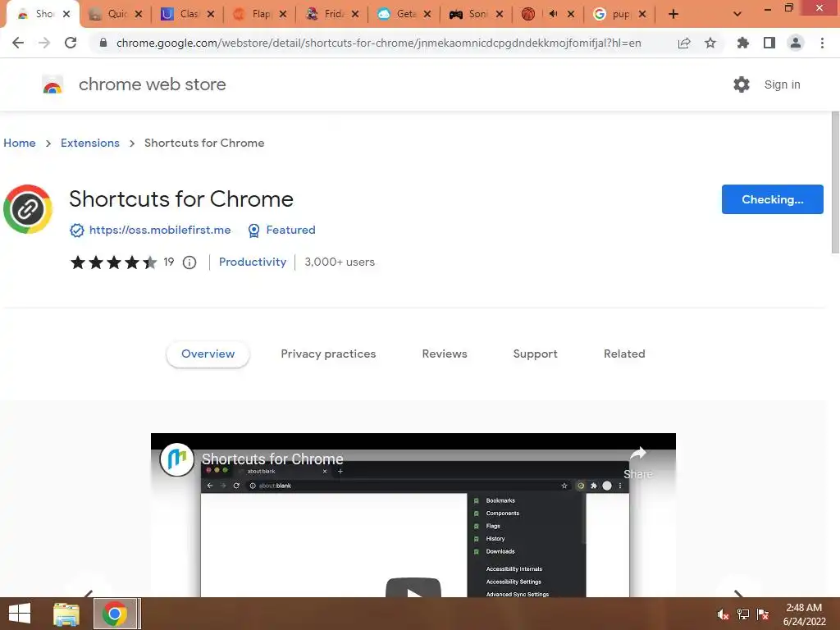This screenshot has width=840, height=630.
Task: Click the Featured badge icon
Action: pyautogui.click(x=254, y=231)
